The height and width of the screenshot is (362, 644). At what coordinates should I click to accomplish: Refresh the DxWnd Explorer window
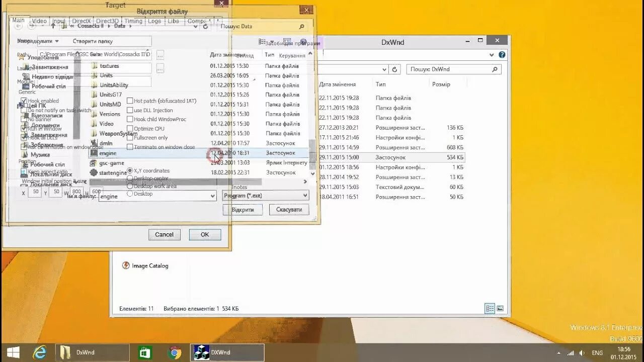point(395,69)
